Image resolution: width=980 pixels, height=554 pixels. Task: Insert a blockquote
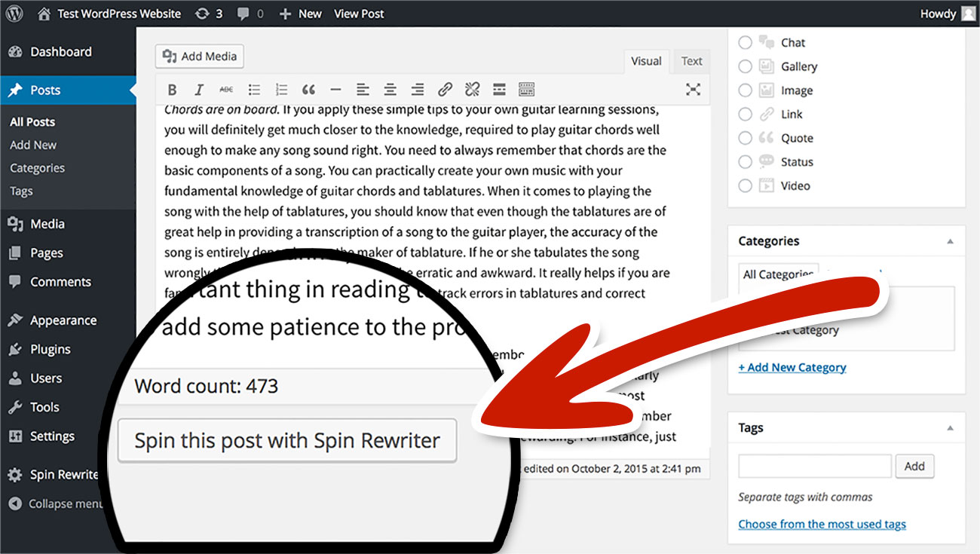click(308, 89)
